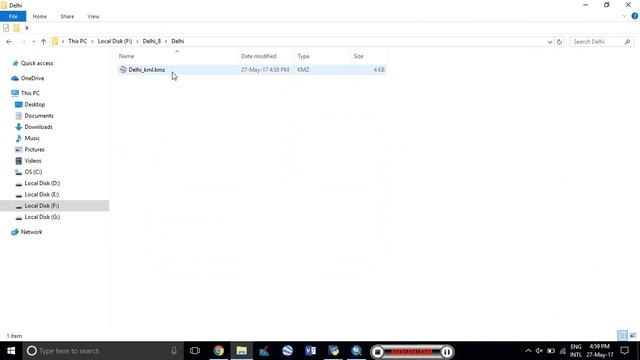Refresh the folder view

click(559, 42)
